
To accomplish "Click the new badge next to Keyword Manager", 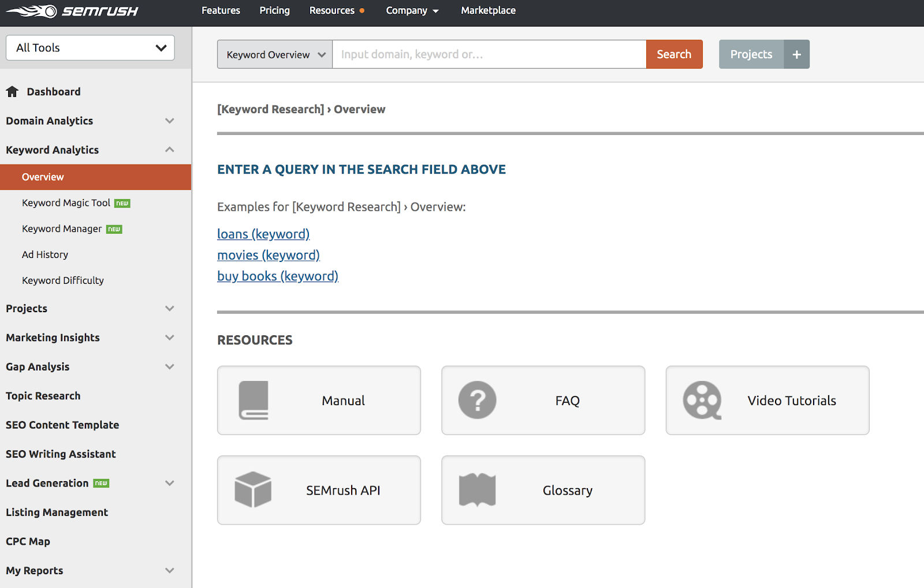I will click(114, 229).
